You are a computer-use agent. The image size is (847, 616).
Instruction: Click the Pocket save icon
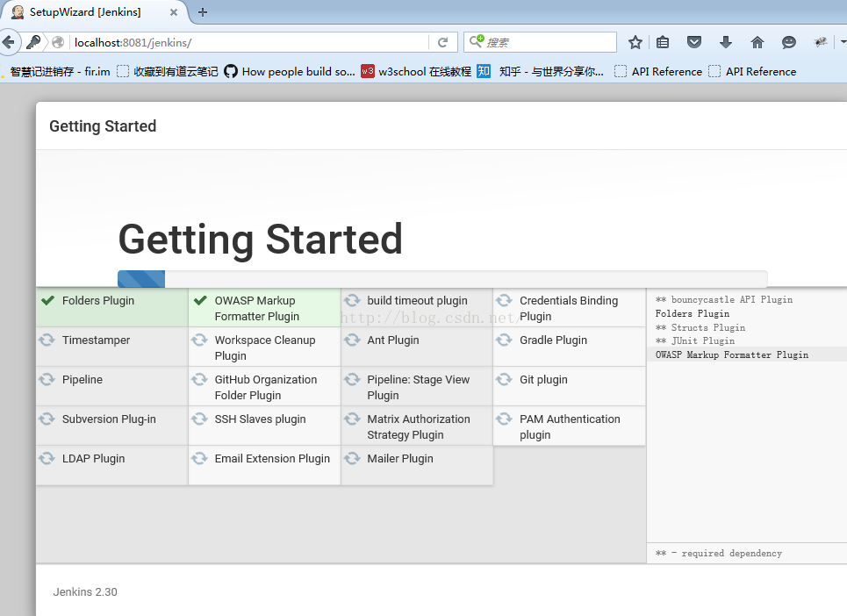pos(694,42)
